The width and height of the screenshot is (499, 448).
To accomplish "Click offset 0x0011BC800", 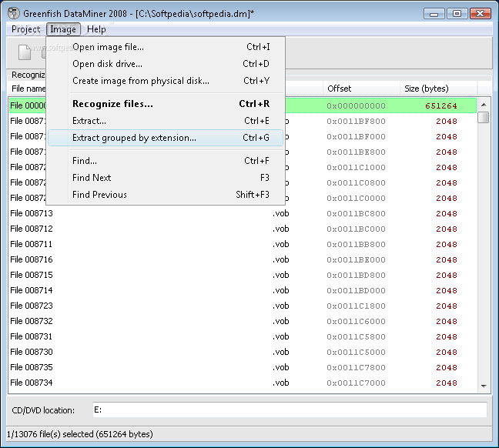I will click(356, 213).
